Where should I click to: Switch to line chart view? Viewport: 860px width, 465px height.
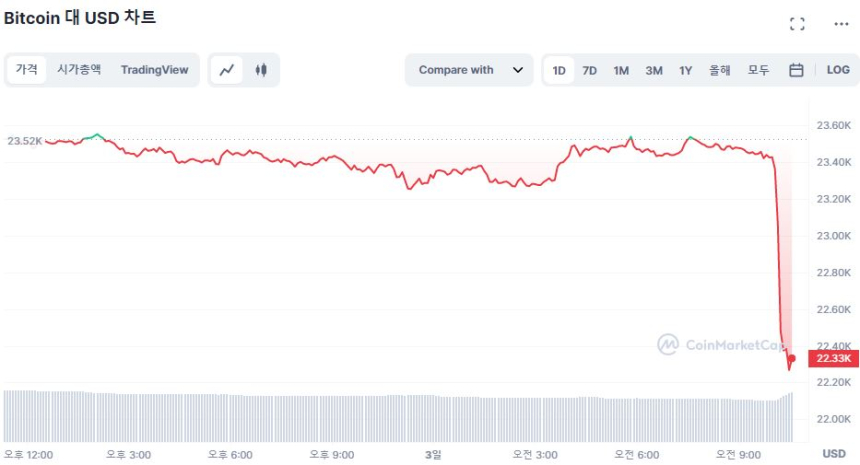coord(227,70)
